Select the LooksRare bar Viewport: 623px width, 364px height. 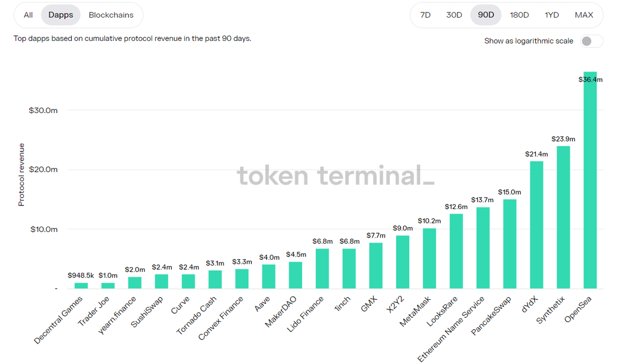[456, 251]
